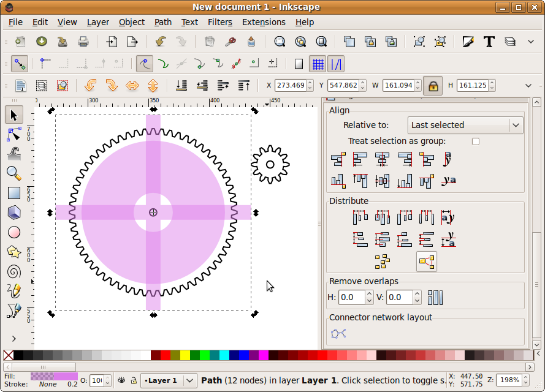The image size is (545, 392).
Task: Increase X position spinner value
Action: (310, 83)
